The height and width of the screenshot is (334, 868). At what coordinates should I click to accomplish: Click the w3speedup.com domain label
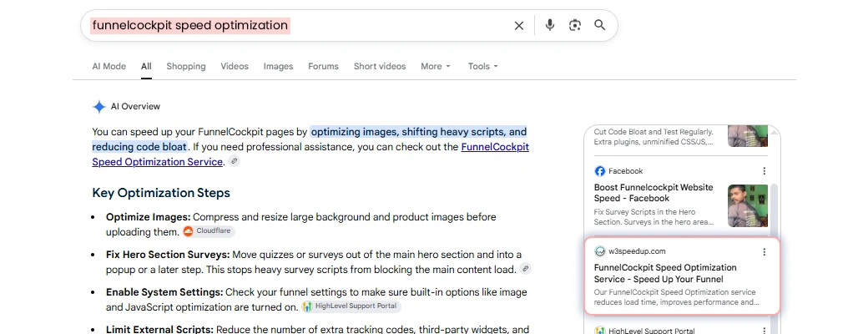637,251
